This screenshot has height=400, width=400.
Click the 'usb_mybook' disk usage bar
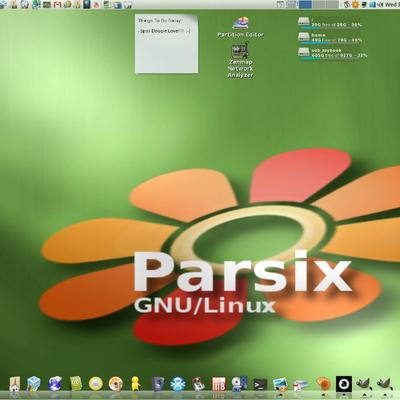tap(330, 59)
